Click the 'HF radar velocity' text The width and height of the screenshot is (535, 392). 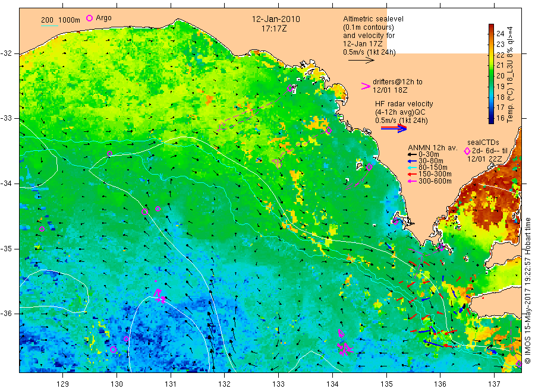(404, 104)
